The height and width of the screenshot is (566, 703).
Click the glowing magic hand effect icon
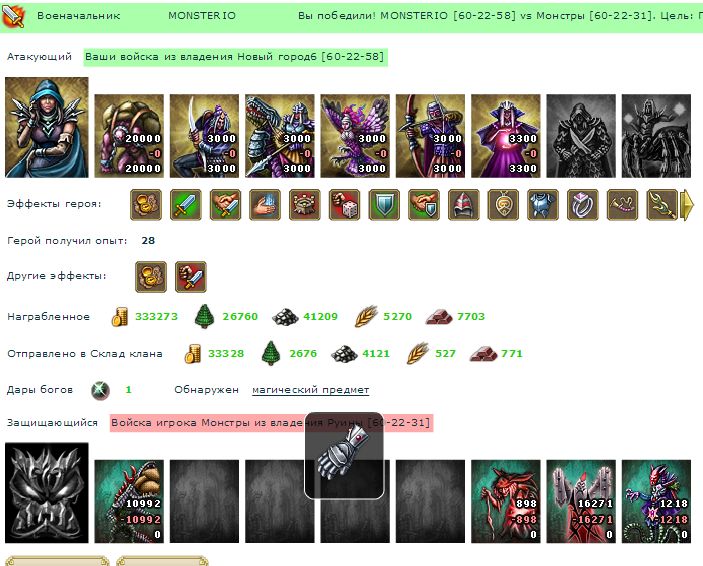265,205
